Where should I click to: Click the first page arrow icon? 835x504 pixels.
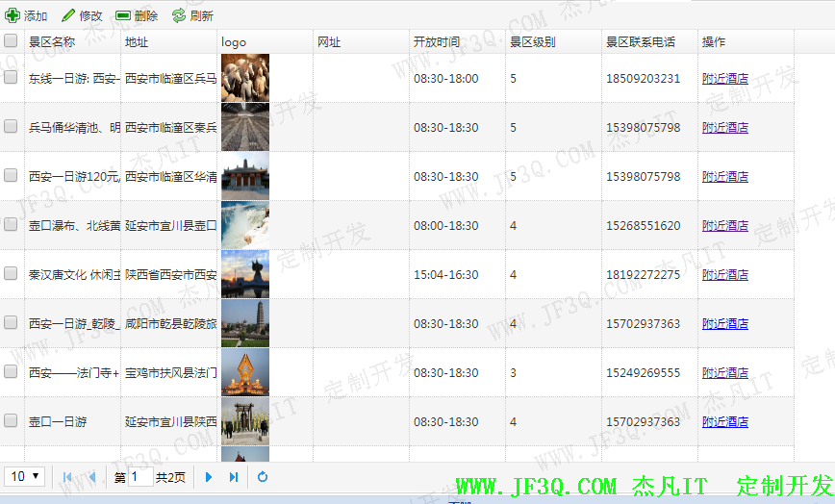click(x=67, y=477)
